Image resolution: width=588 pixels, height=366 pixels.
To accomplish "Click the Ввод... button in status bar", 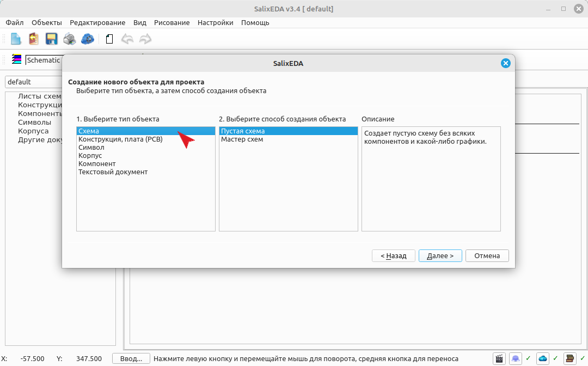I will 131,358.
